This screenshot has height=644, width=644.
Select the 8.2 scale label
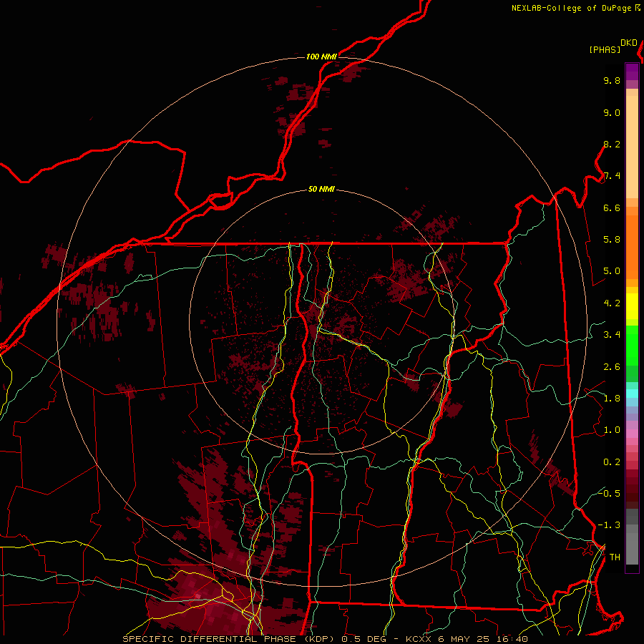point(612,144)
